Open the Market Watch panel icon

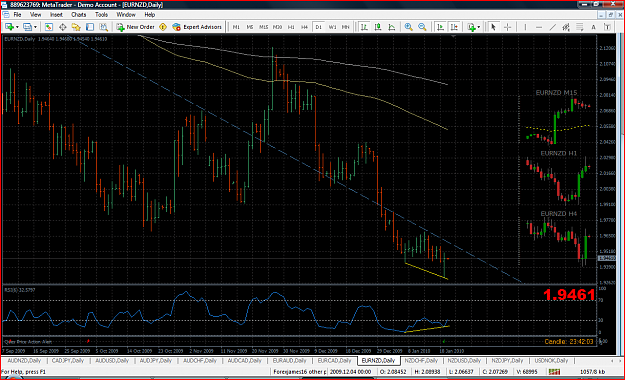(49, 27)
